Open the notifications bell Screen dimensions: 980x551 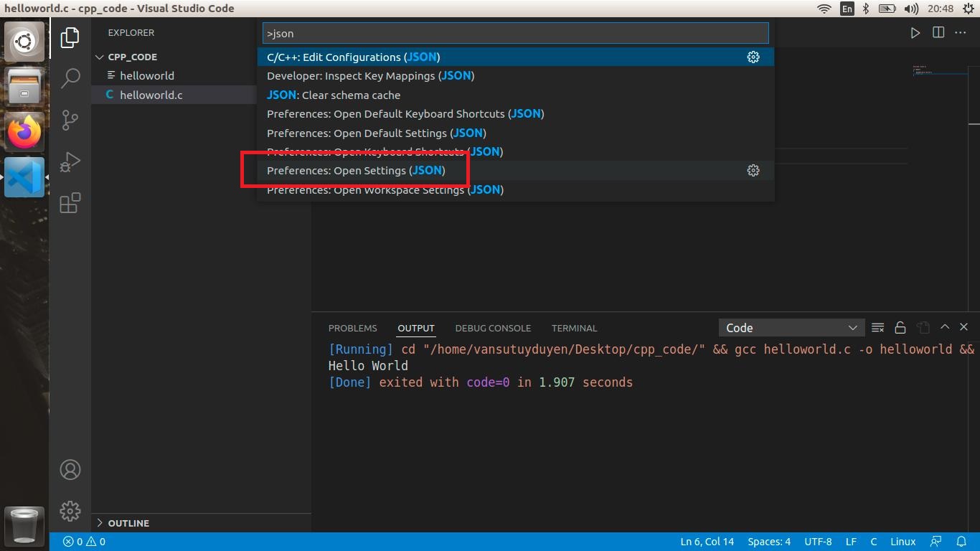tap(961, 542)
